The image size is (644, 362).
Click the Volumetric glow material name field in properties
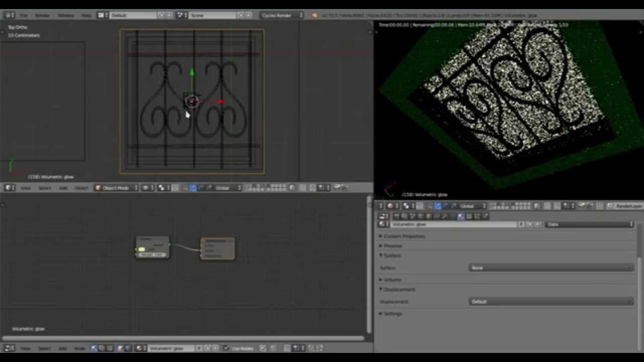pyautogui.click(x=454, y=224)
